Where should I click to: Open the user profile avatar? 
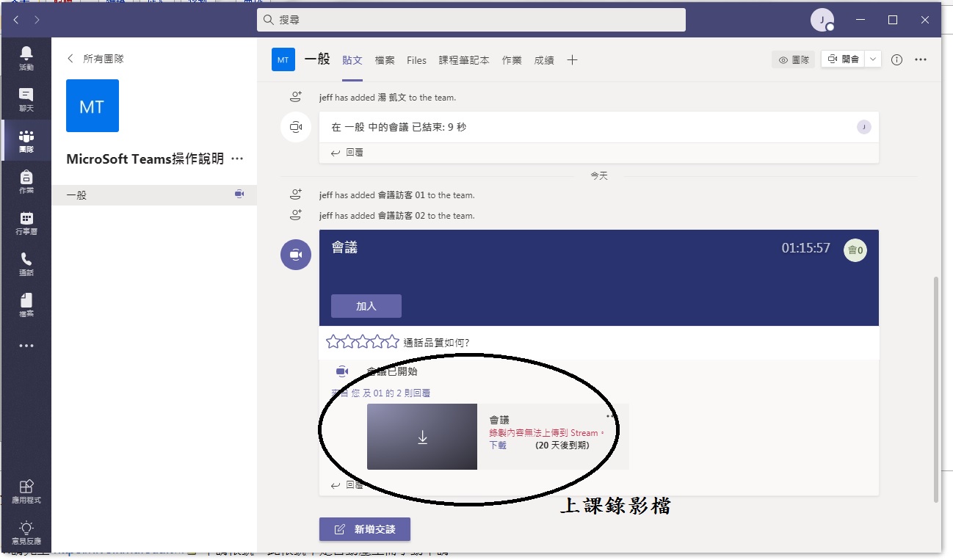pyautogui.click(x=822, y=20)
